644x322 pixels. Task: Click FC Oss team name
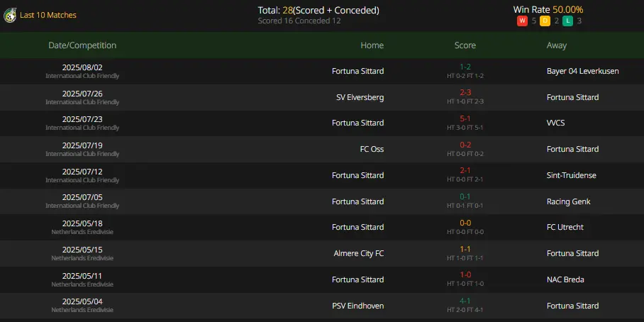(x=372, y=149)
